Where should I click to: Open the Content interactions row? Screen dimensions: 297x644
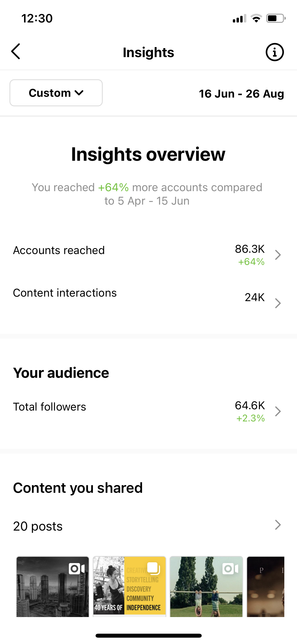click(x=65, y=293)
